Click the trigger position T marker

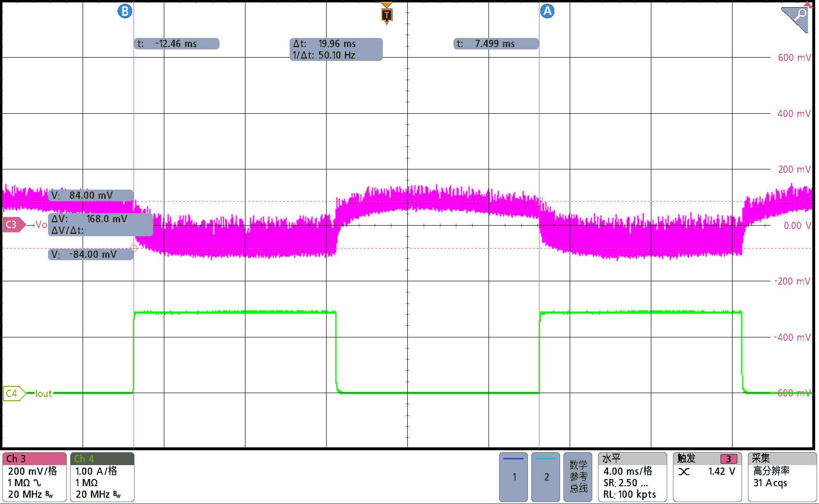tap(387, 14)
